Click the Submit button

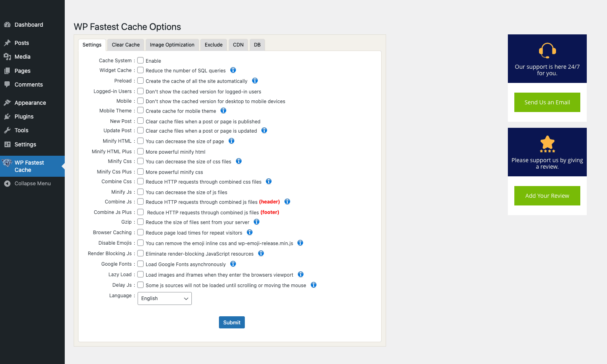pyautogui.click(x=232, y=322)
